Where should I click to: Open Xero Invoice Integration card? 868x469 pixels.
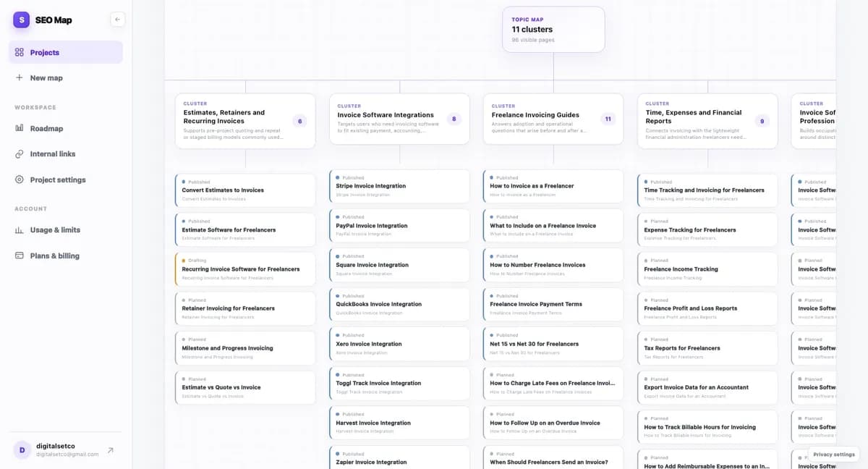399,344
